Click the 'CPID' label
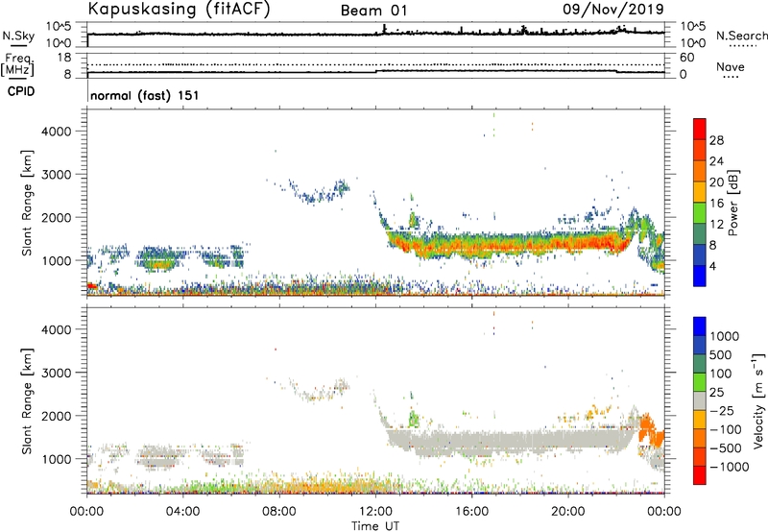Viewport: 768px width, 532px height. pos(21,91)
